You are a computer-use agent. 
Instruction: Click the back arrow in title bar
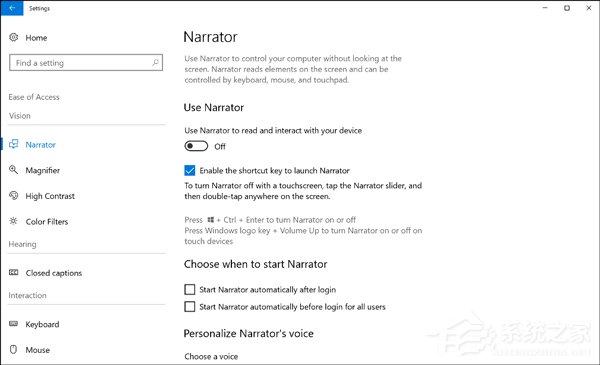coord(12,8)
